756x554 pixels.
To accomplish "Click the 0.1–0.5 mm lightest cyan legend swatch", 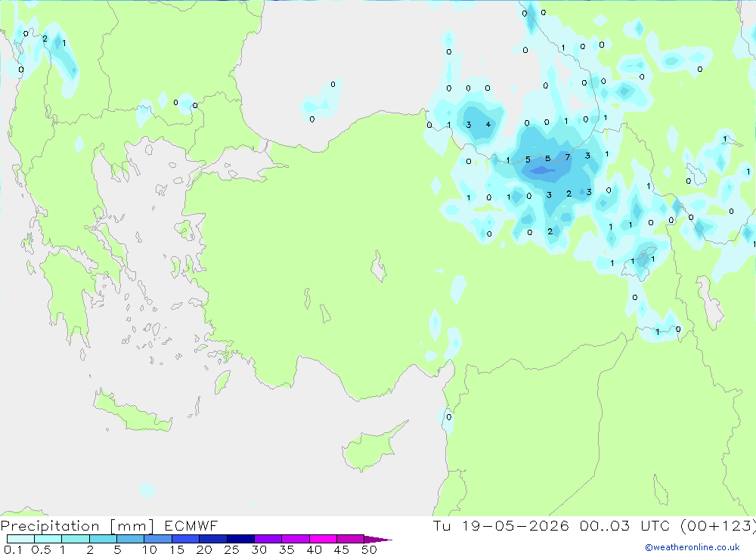I will point(20,539).
